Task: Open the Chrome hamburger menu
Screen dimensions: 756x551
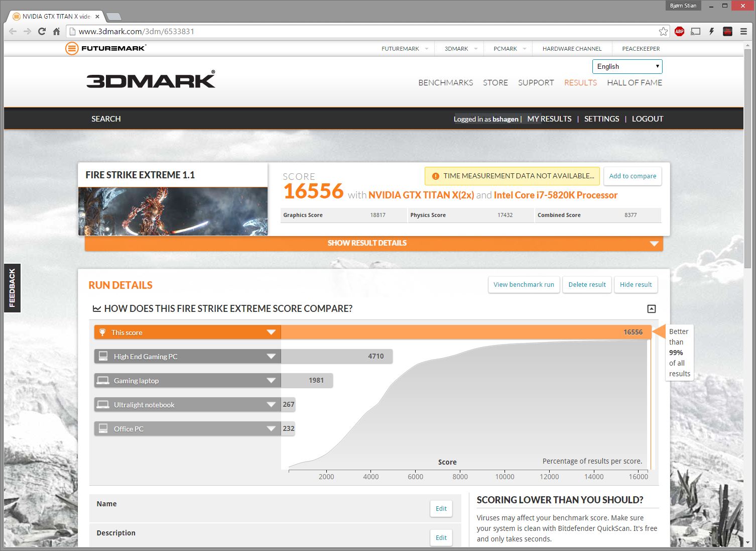Action: [743, 31]
